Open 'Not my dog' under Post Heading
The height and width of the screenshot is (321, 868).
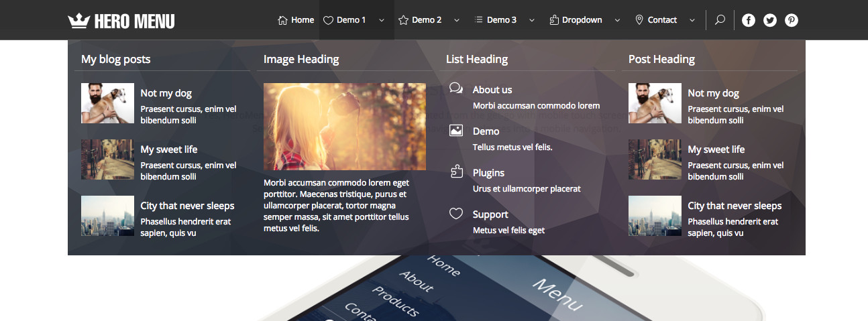click(x=714, y=93)
